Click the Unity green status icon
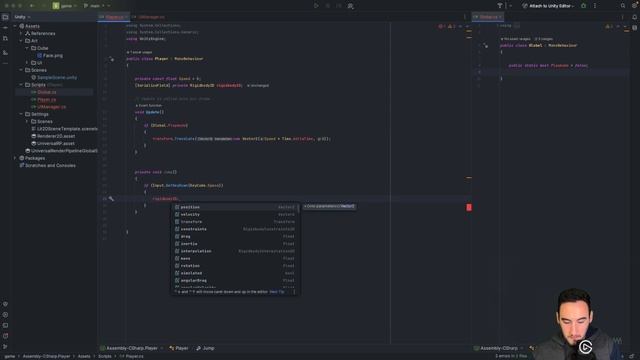 tap(584, 6)
